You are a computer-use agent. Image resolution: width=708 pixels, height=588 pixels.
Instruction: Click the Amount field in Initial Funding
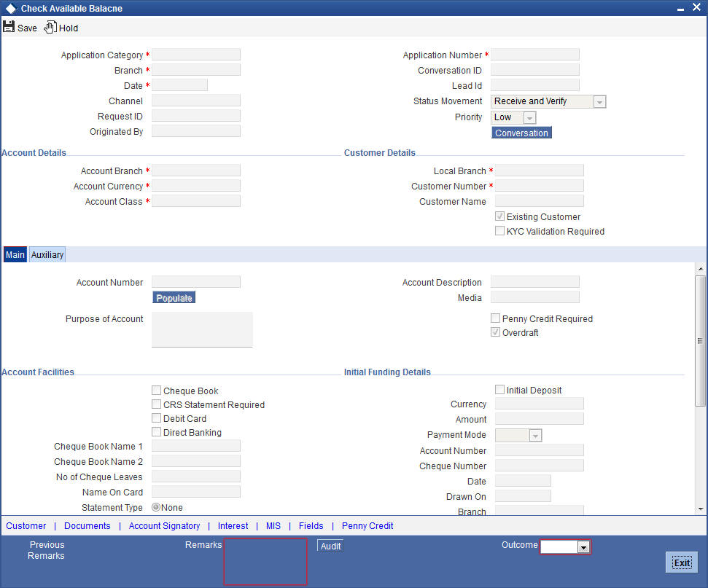coord(540,419)
